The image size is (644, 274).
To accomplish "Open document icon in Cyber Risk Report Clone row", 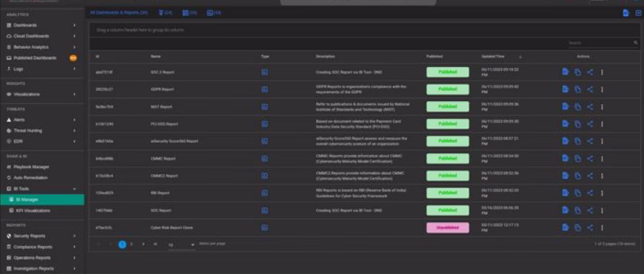I will (x=565, y=228).
